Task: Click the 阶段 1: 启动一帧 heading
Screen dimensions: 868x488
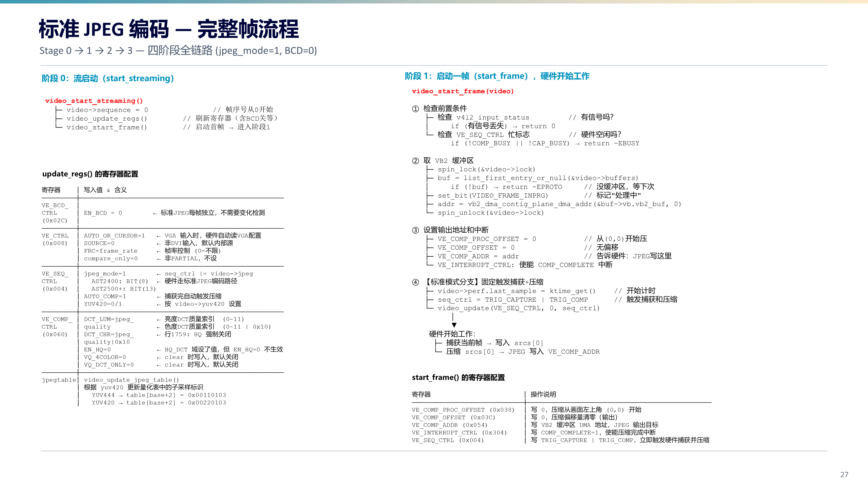Action: 497,76
